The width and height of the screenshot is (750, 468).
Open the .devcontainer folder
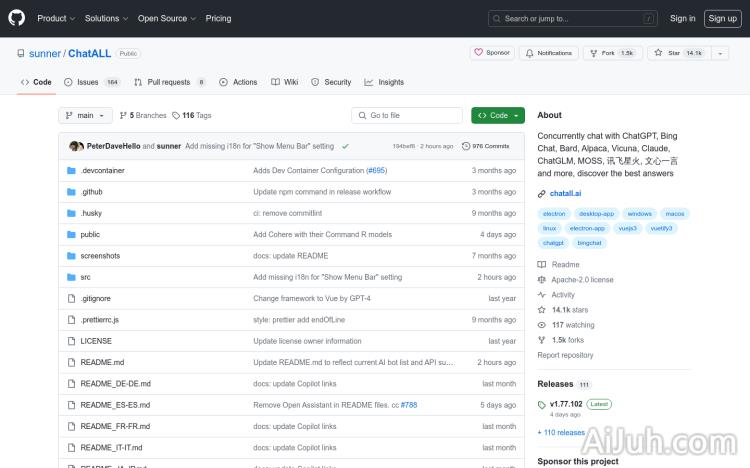[102, 171]
